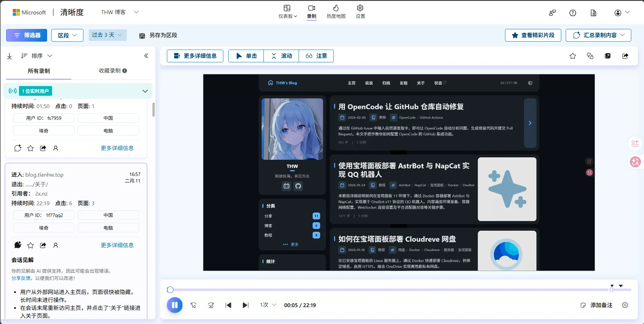
Task: Open the download recordings icon above the sort control
Action: click(x=10, y=55)
